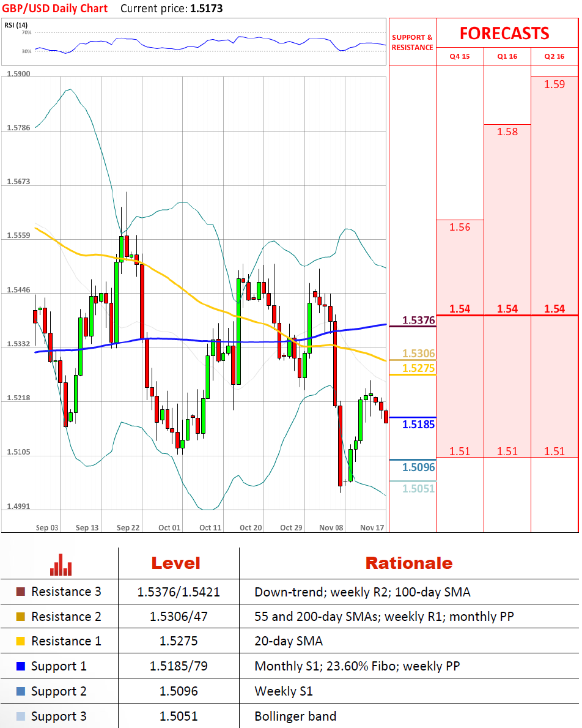Viewport: 582px width, 728px height.
Task: Click the GBP/USD Daily Chart title
Action: click(x=55, y=9)
